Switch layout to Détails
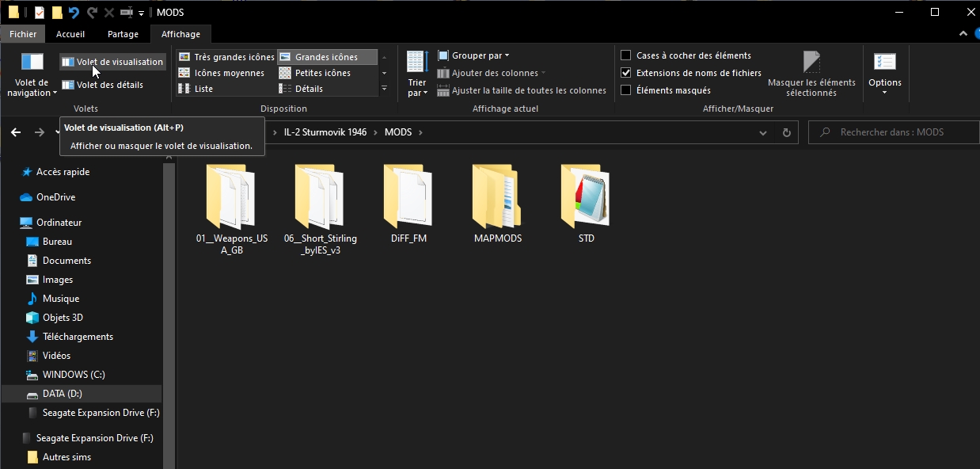This screenshot has height=469, width=980. click(302, 89)
